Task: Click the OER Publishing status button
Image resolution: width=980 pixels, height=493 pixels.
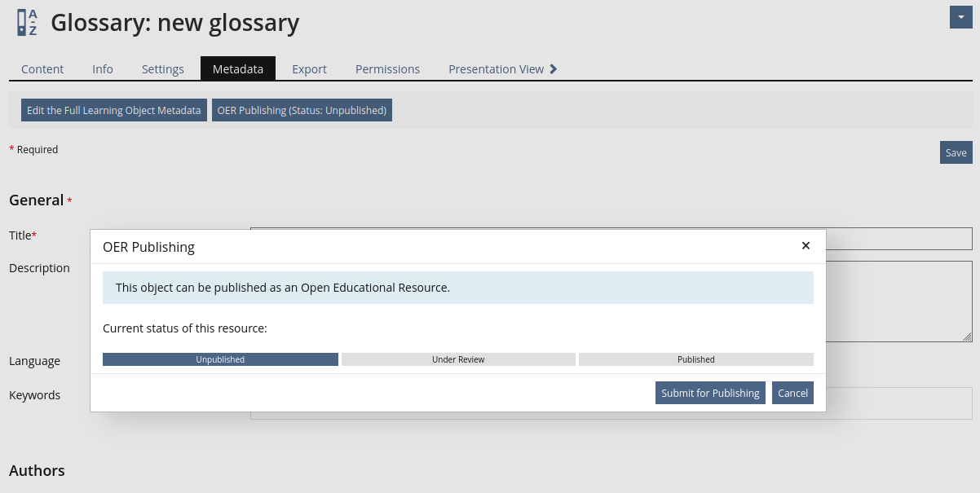Action: (302, 110)
